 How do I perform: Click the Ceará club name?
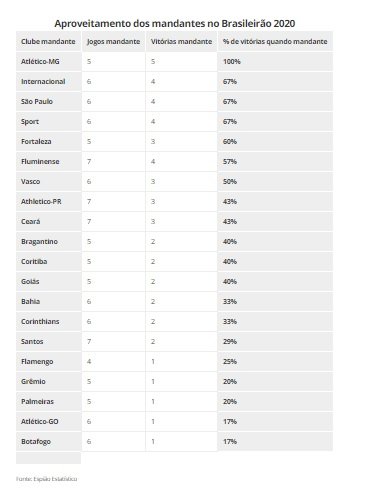point(31,221)
